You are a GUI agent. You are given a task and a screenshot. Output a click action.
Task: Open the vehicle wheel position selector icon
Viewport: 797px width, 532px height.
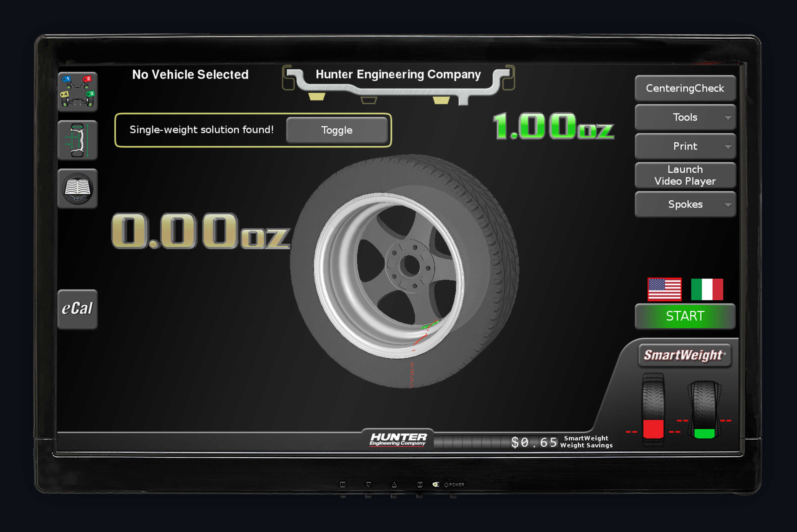point(78,92)
